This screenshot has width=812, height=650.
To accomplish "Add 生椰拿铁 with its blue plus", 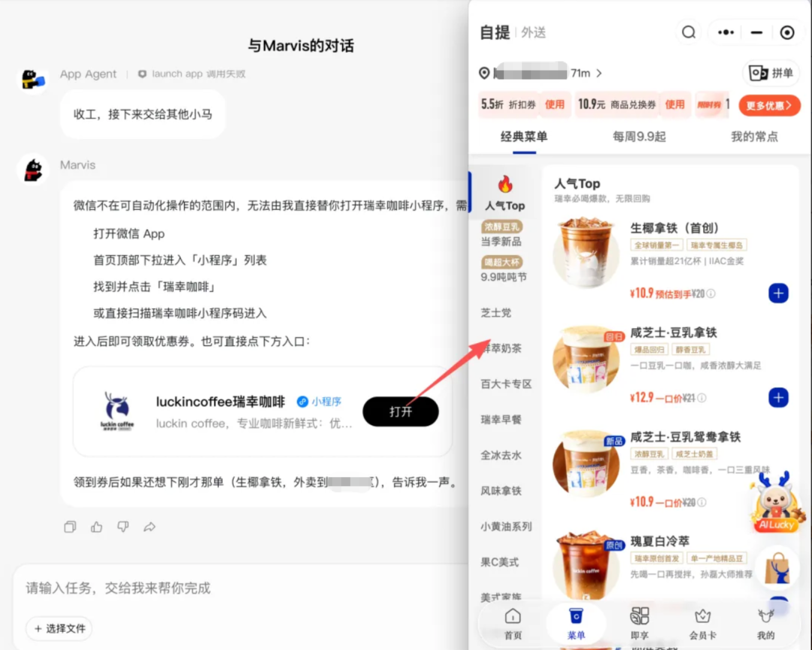I will pyautogui.click(x=778, y=293).
